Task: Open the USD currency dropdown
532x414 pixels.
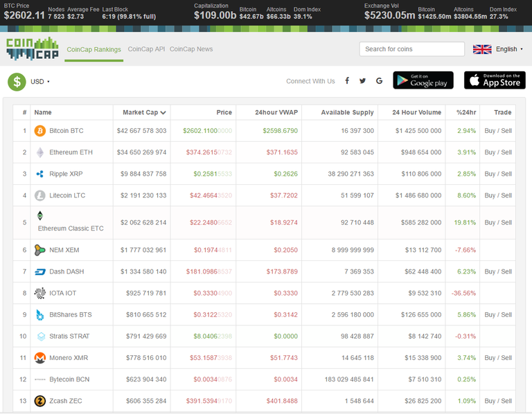Action: (x=39, y=82)
